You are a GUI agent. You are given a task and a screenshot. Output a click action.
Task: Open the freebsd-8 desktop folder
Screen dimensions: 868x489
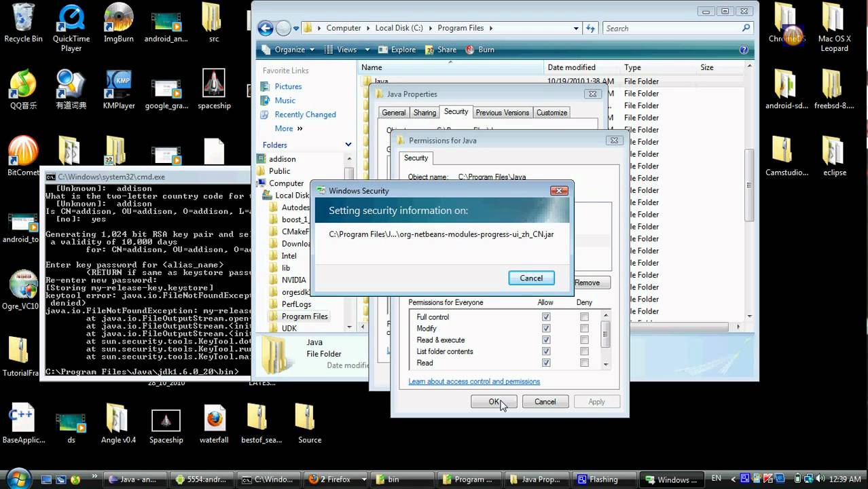point(834,89)
